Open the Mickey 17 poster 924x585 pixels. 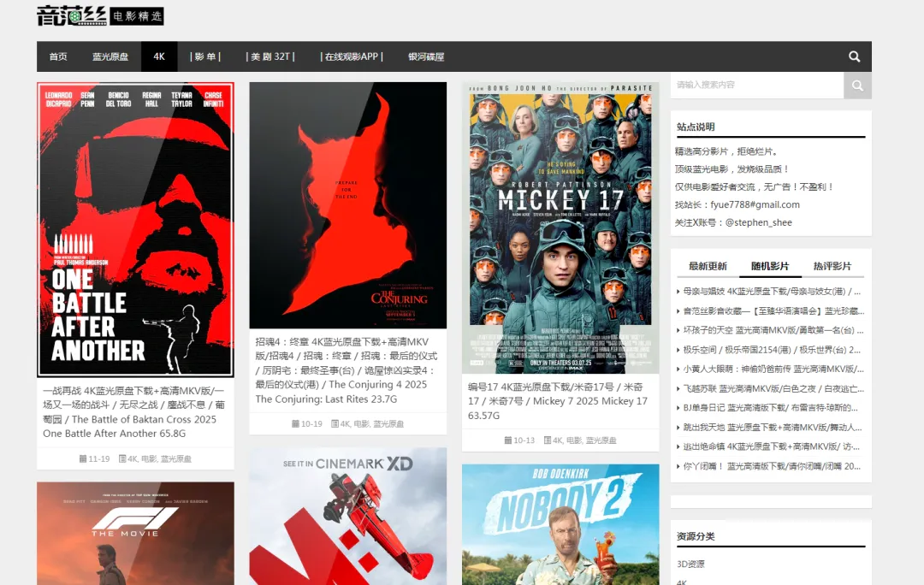tap(560, 227)
